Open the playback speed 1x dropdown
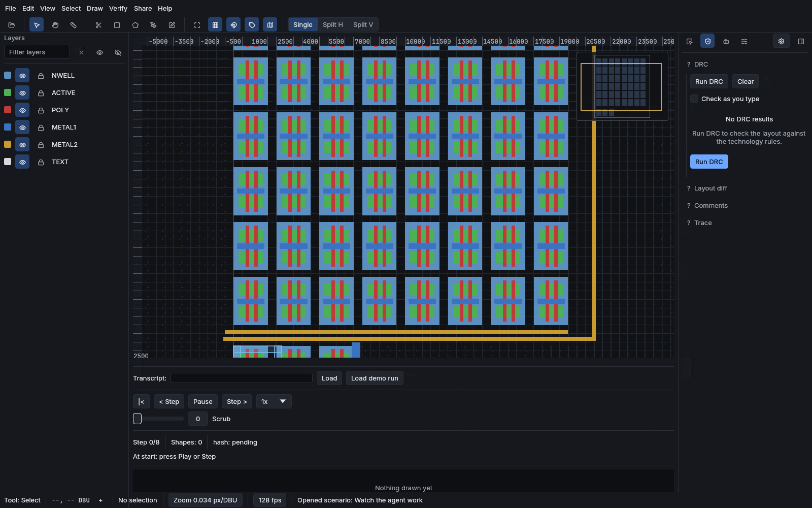This screenshot has height=508, width=812. pos(274,401)
